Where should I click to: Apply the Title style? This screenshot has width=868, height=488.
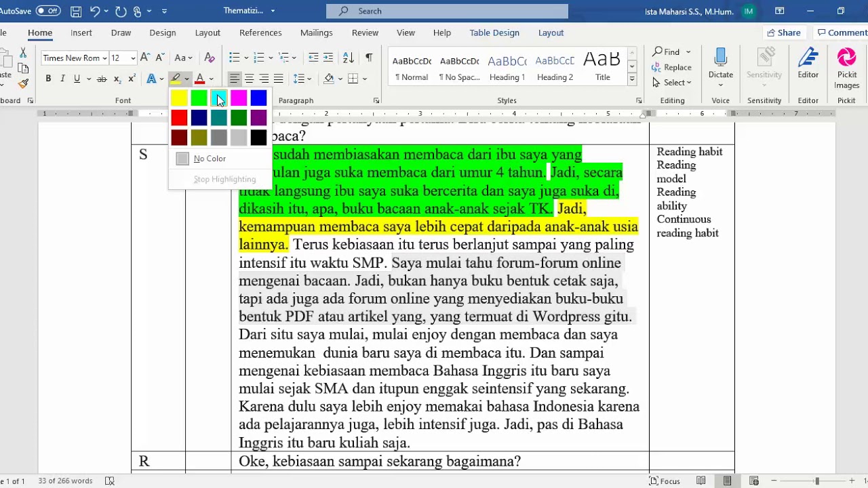pos(603,67)
